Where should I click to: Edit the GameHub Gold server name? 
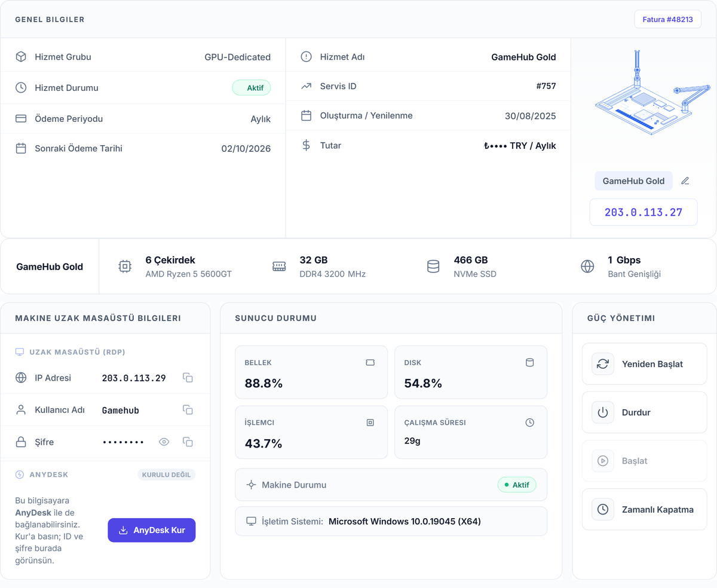click(685, 181)
